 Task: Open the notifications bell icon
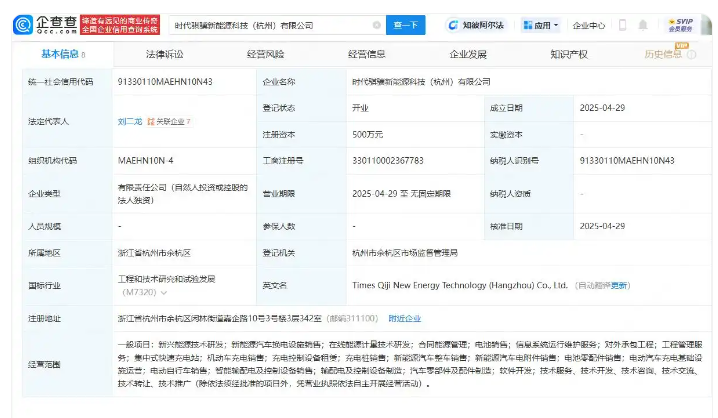[x=643, y=25]
